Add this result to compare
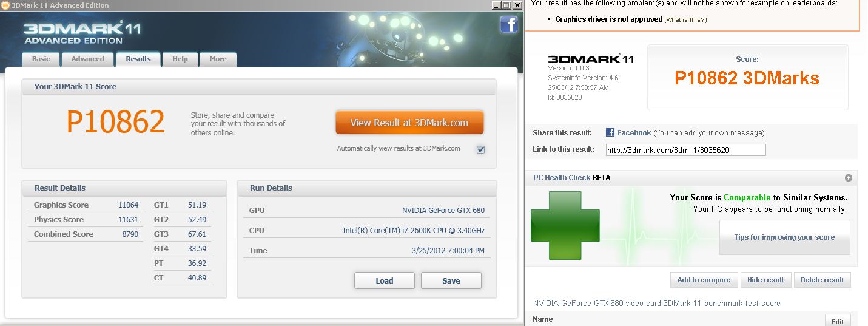 pyautogui.click(x=704, y=280)
